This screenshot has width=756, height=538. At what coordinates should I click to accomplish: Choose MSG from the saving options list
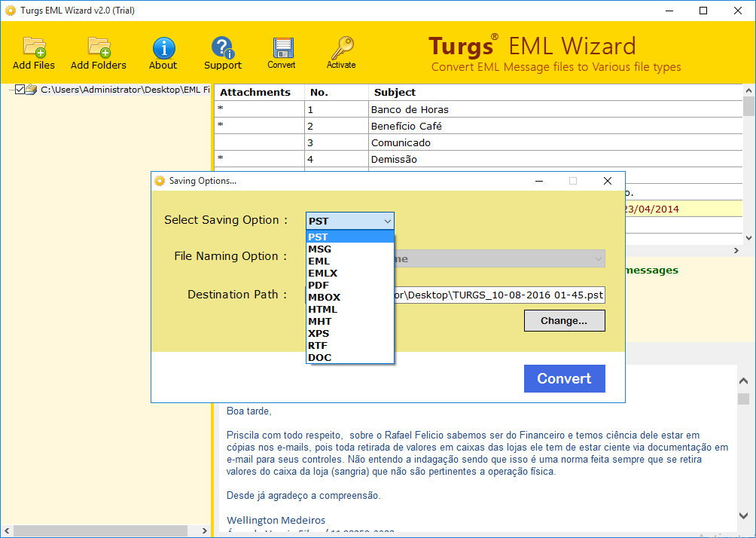pos(350,249)
